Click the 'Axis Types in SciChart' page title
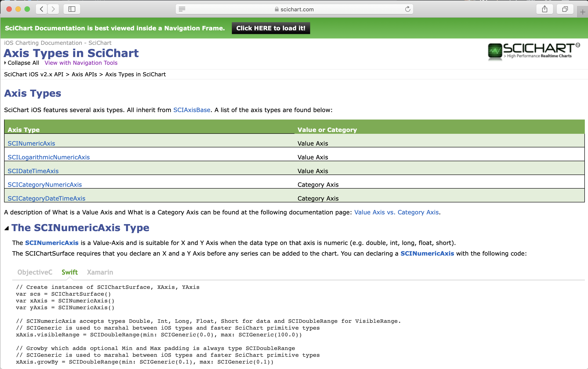The height and width of the screenshot is (369, 588). [71, 53]
